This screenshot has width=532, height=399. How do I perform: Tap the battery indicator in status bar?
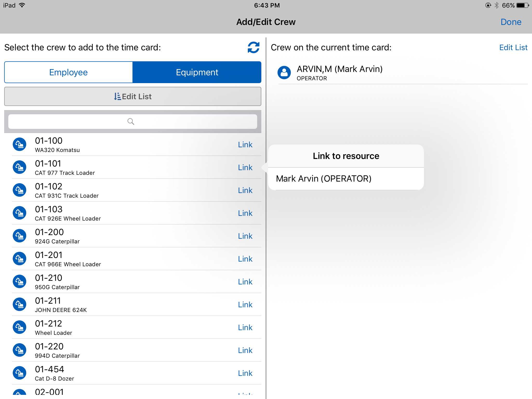pyautogui.click(x=523, y=5)
